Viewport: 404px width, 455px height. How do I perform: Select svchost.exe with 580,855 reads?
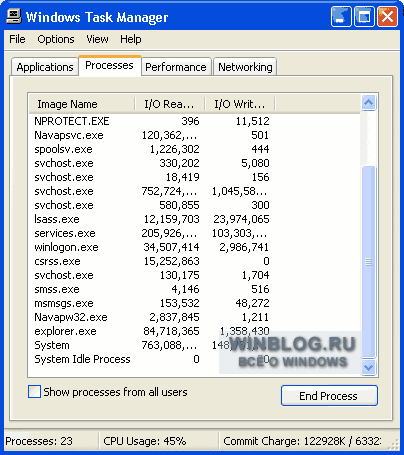pos(152,205)
